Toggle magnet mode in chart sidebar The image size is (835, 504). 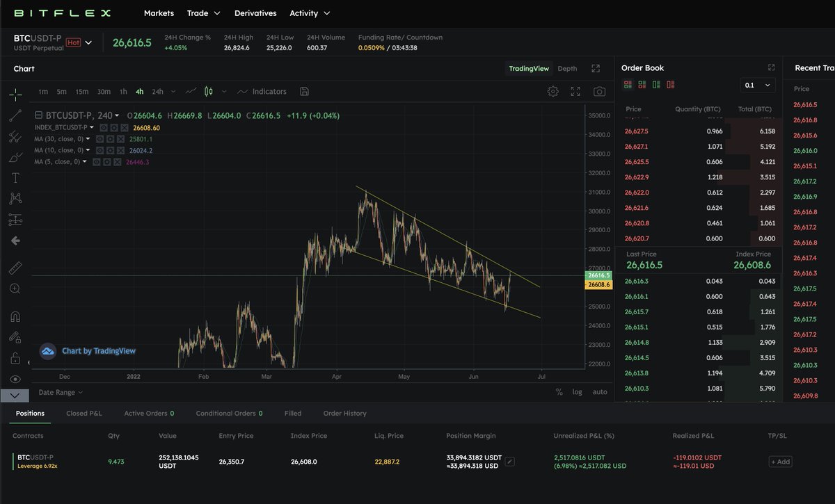(15, 316)
